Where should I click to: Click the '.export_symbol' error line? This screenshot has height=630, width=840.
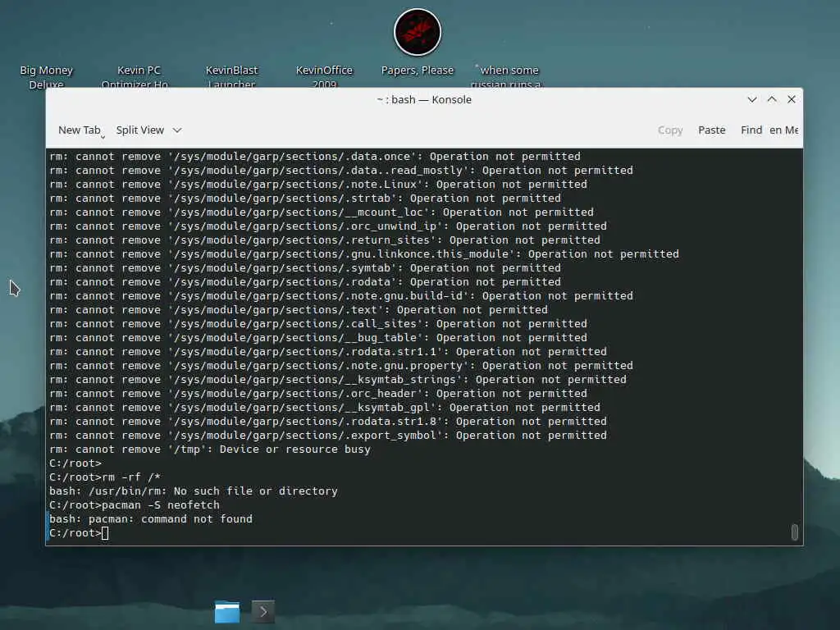click(x=328, y=436)
